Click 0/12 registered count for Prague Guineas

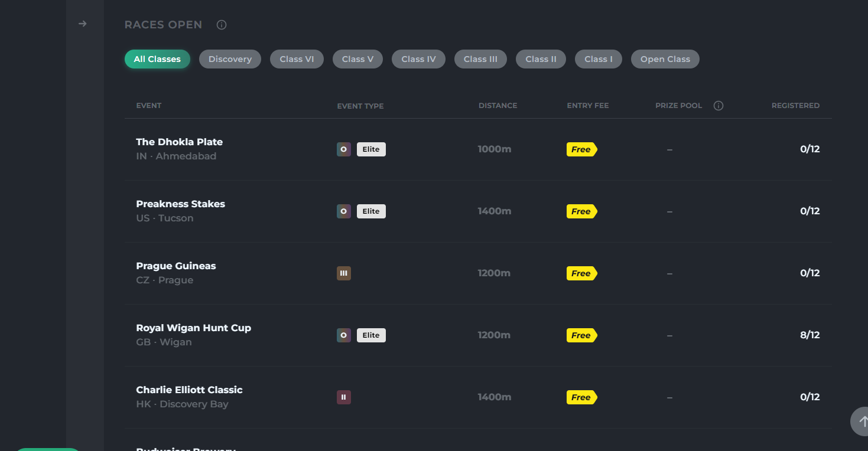tap(810, 273)
